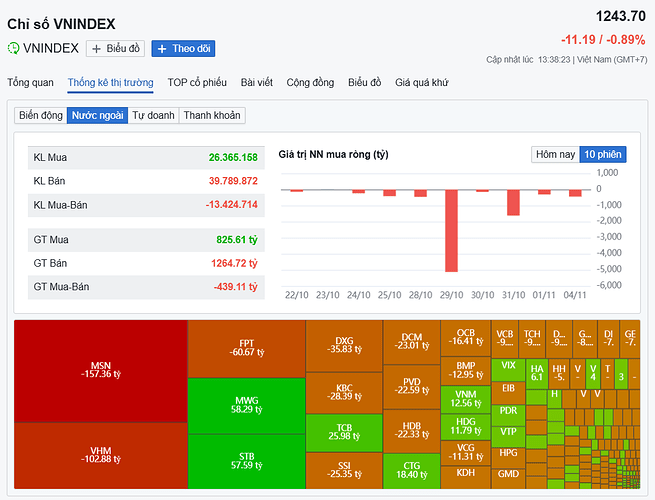This screenshot has height=500, width=655.
Task: Select the VIX treemap tile
Action: point(508,370)
